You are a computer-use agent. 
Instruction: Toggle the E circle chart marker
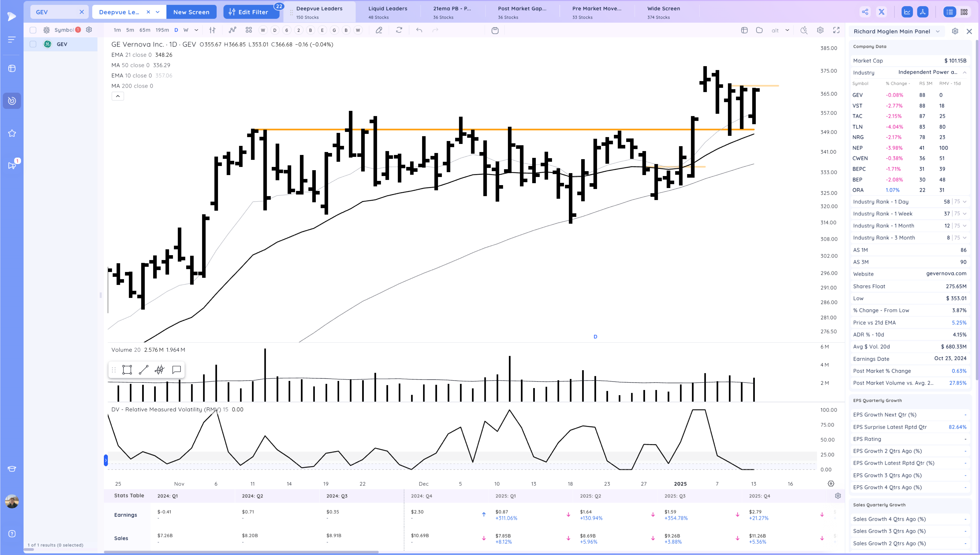coord(322,30)
